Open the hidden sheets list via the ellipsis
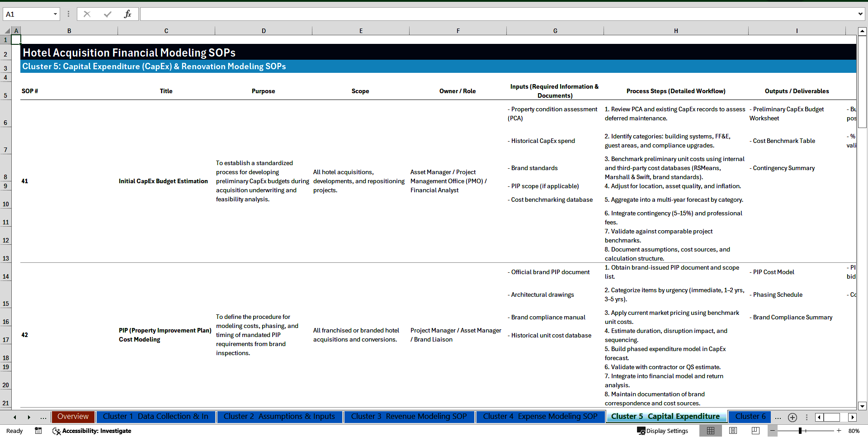868x437 pixels. pyautogui.click(x=43, y=417)
